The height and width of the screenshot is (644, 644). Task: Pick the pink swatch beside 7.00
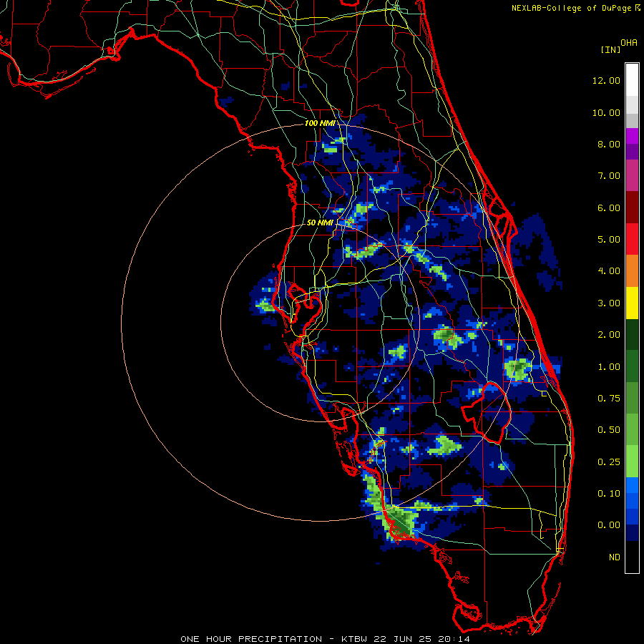pyautogui.click(x=632, y=176)
